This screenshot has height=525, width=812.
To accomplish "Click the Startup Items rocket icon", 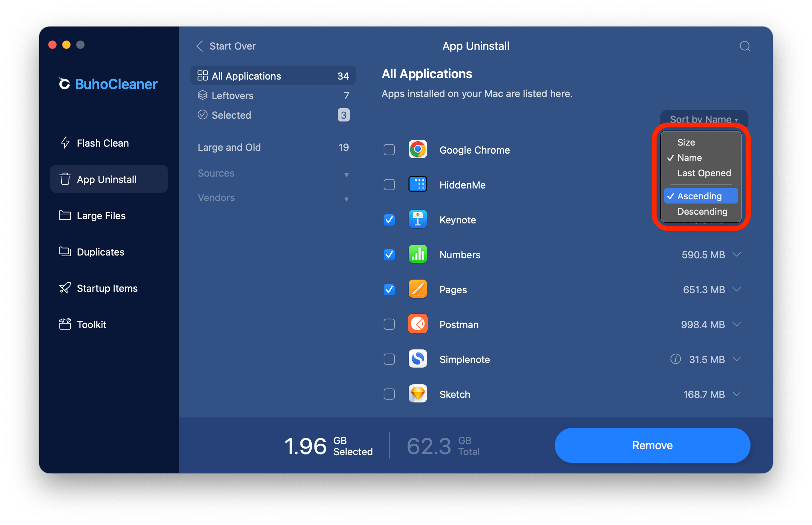I will coord(65,288).
